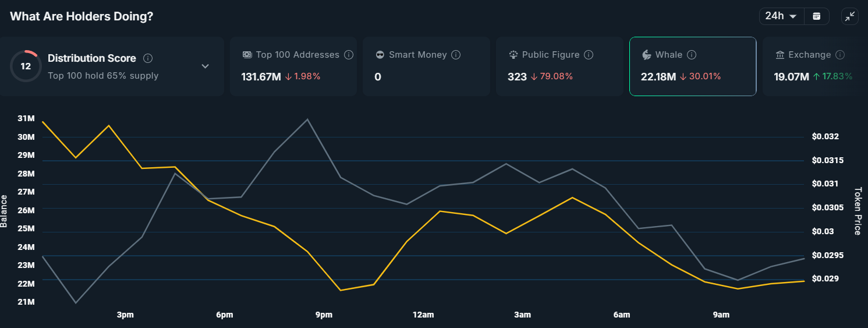Click the What Are Holders Doing? heading
Image resolution: width=868 pixels, height=328 pixels.
[x=82, y=16]
